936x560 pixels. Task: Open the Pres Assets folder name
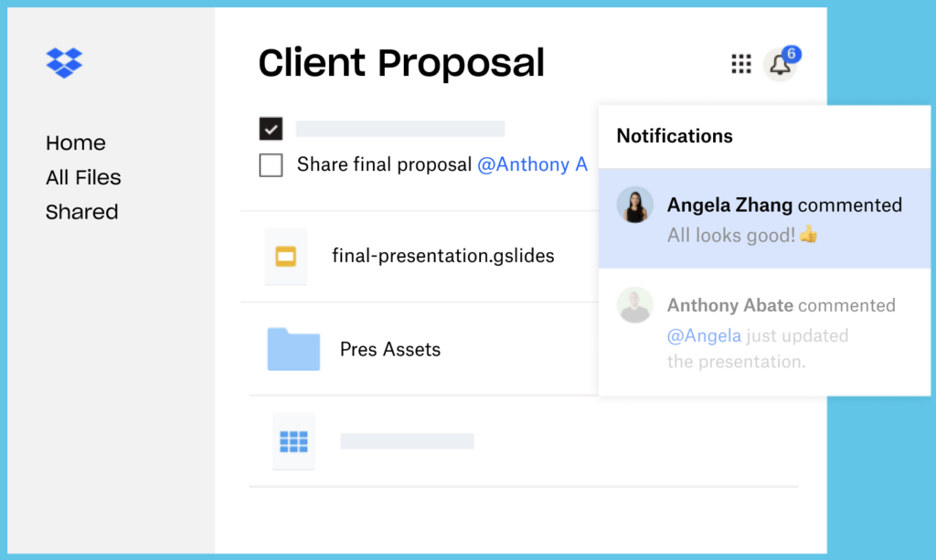coord(390,350)
